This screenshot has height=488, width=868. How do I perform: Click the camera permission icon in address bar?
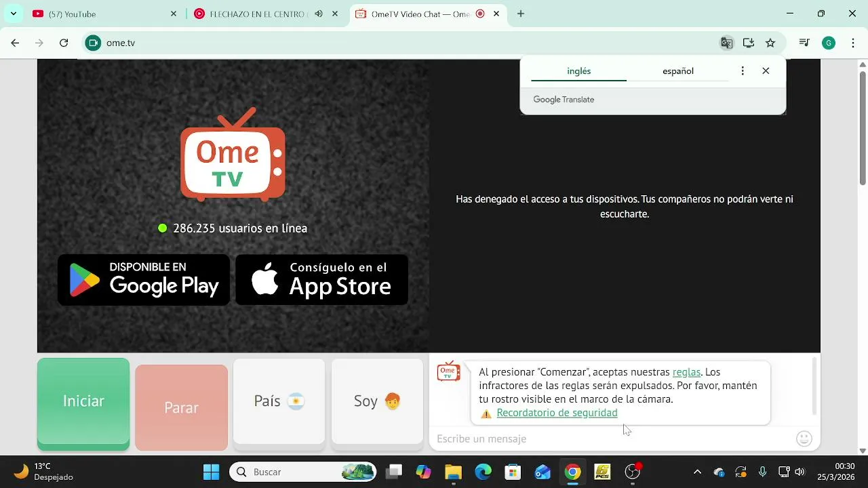94,43
